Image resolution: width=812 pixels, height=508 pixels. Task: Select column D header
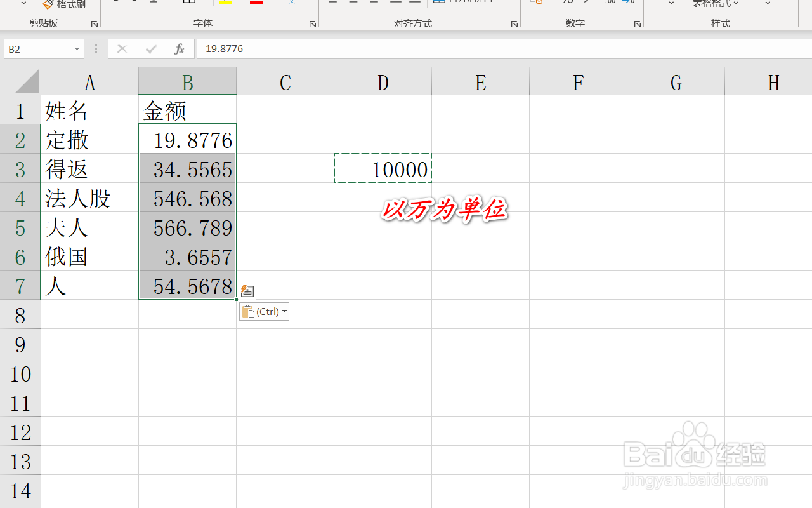[x=383, y=82]
